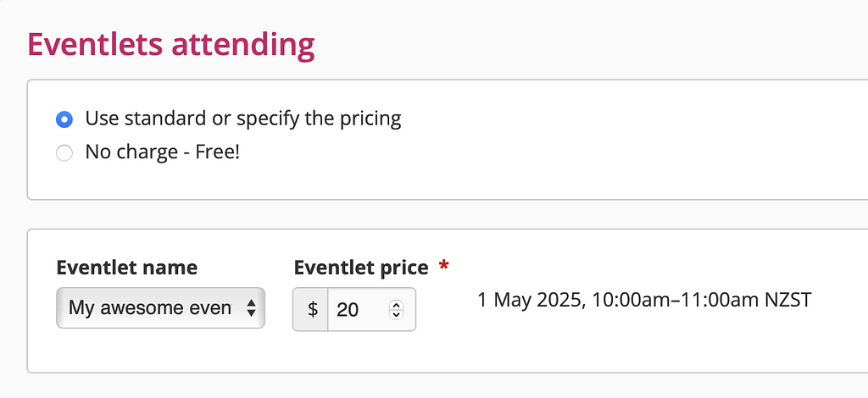Image resolution: width=868 pixels, height=398 pixels.
Task: Decrease Eventlet price with the down stepper arrow
Action: click(x=396, y=314)
